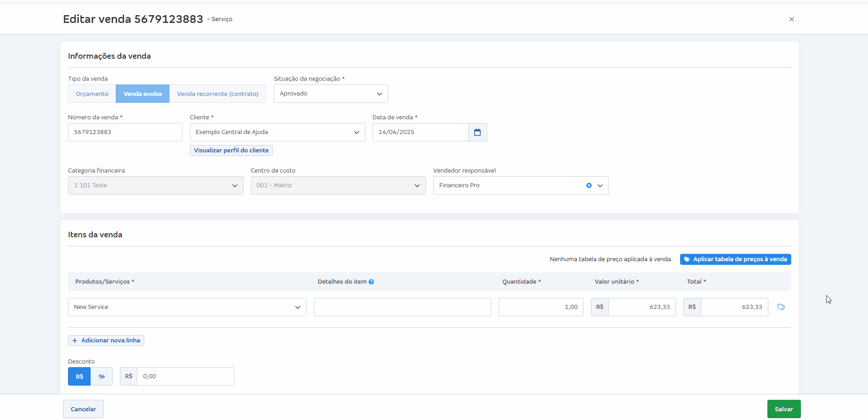
Task: Click the Cancelar button
Action: pos(83,409)
